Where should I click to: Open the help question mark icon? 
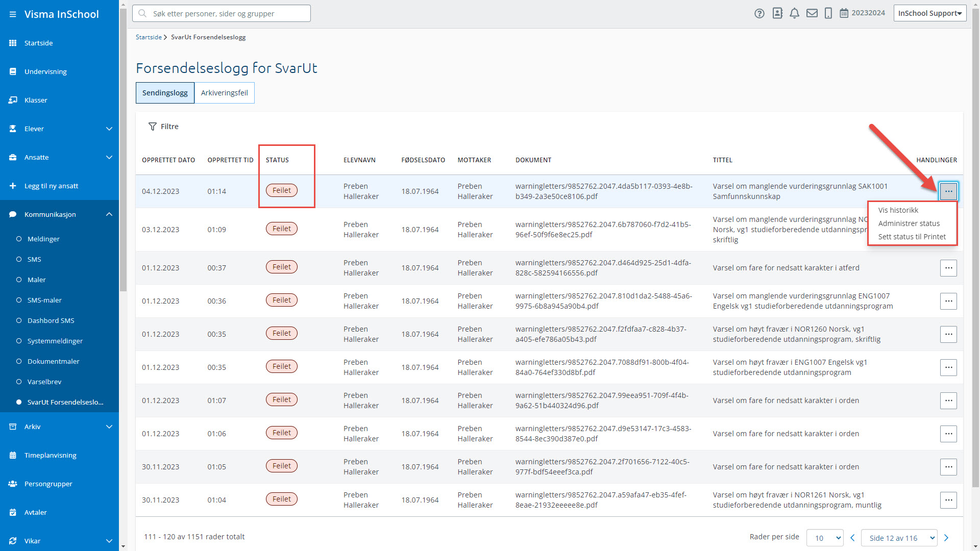(759, 13)
